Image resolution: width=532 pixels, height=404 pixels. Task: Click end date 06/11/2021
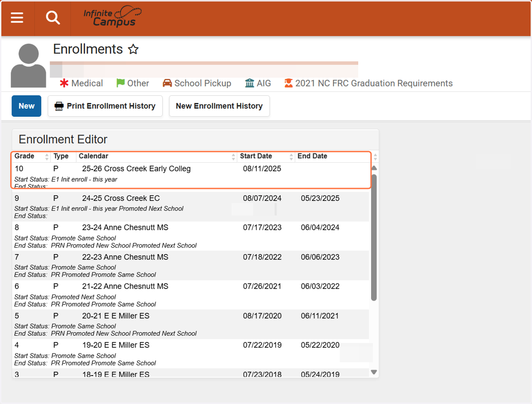point(320,316)
